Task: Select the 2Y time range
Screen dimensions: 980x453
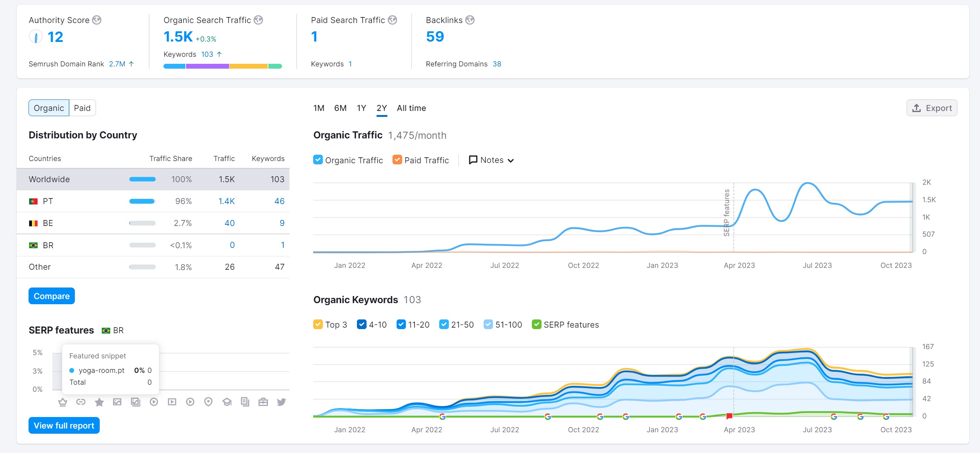Action: pos(381,108)
